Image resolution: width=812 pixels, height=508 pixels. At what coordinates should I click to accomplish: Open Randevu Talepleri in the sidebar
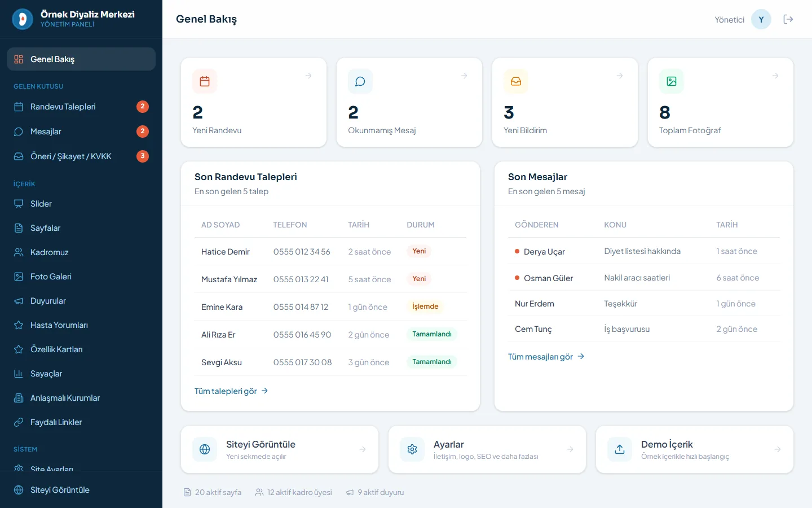click(x=81, y=107)
